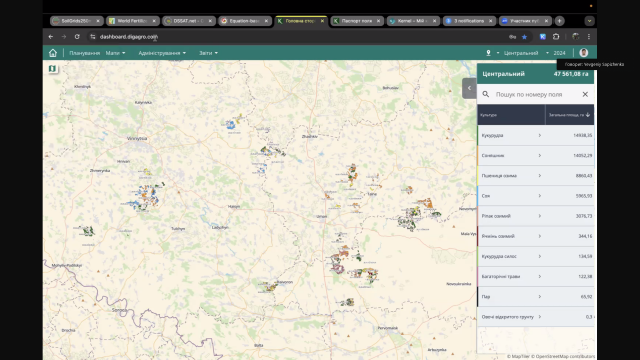The image size is (640, 360).
Task: Select the 14938,35 area value for Кукурудза
Action: coord(582,136)
